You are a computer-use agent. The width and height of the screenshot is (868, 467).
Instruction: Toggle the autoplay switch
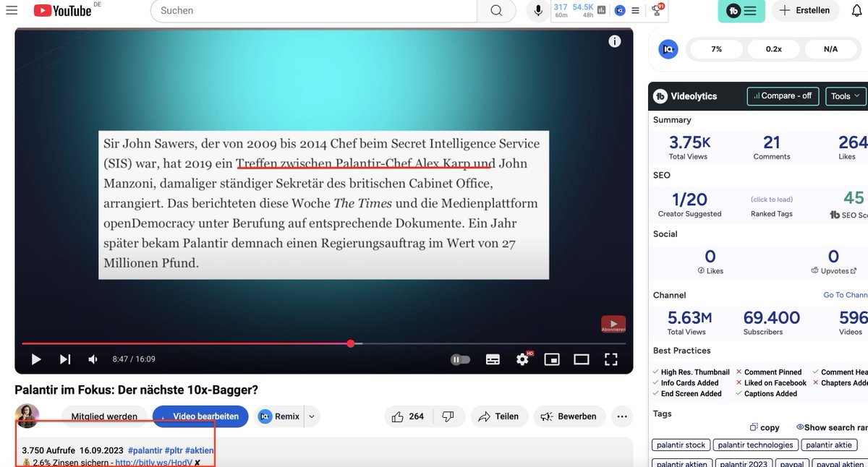[x=461, y=359]
